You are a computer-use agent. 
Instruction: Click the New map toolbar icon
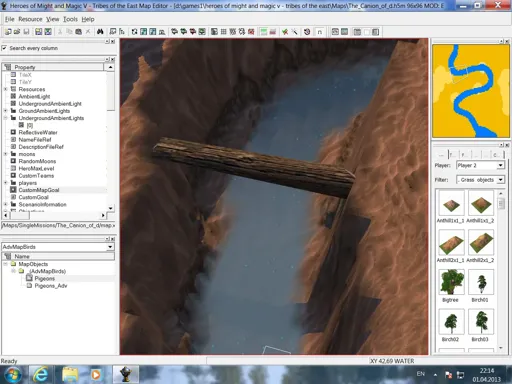pyautogui.click(x=8, y=32)
